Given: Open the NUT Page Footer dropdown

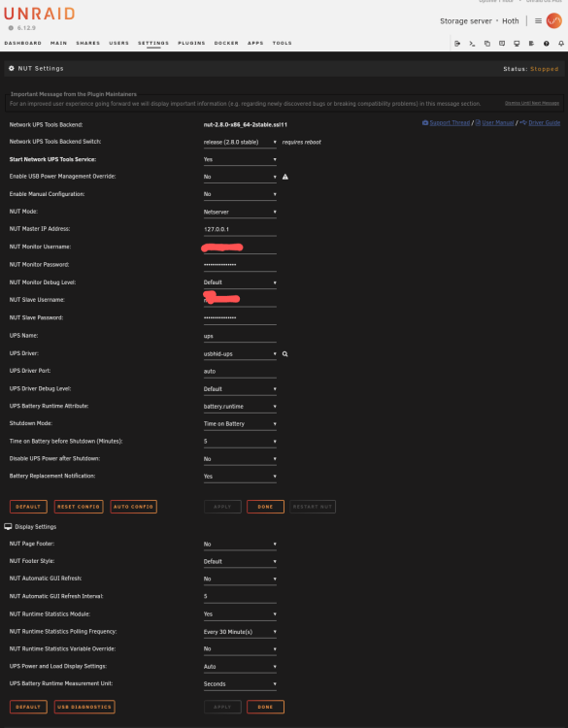Looking at the screenshot, I should pos(240,545).
